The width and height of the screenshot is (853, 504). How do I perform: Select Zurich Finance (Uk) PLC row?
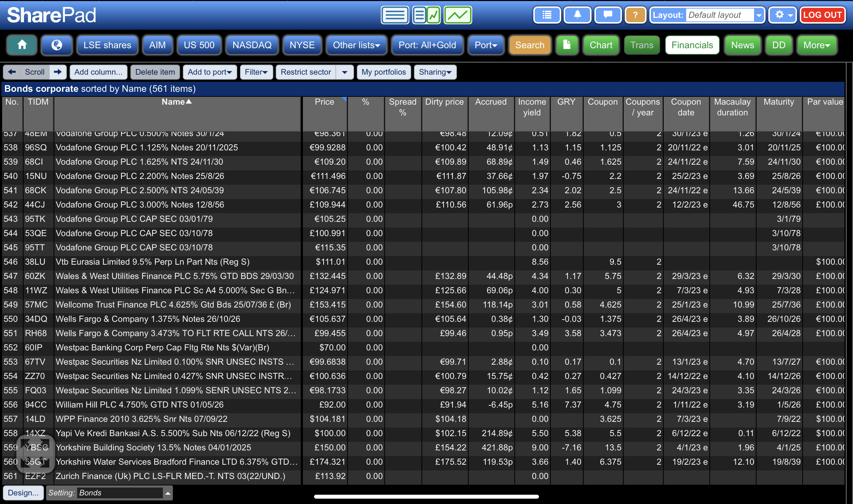(423, 476)
